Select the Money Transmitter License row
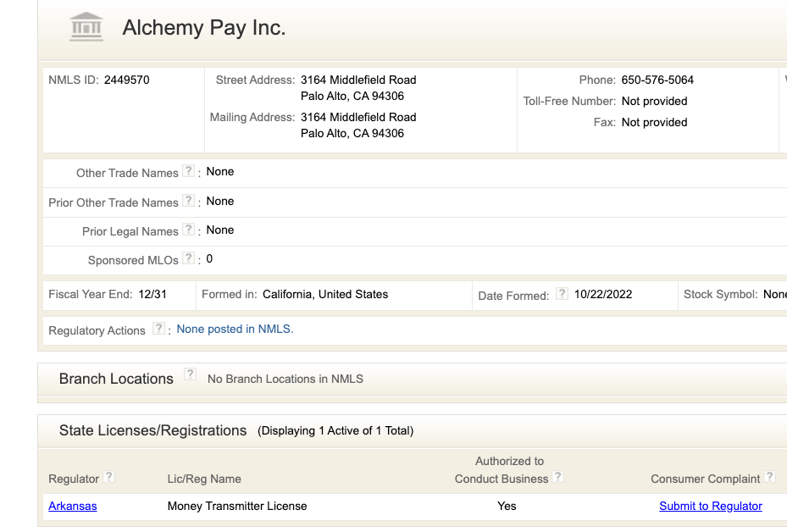 coord(236,506)
